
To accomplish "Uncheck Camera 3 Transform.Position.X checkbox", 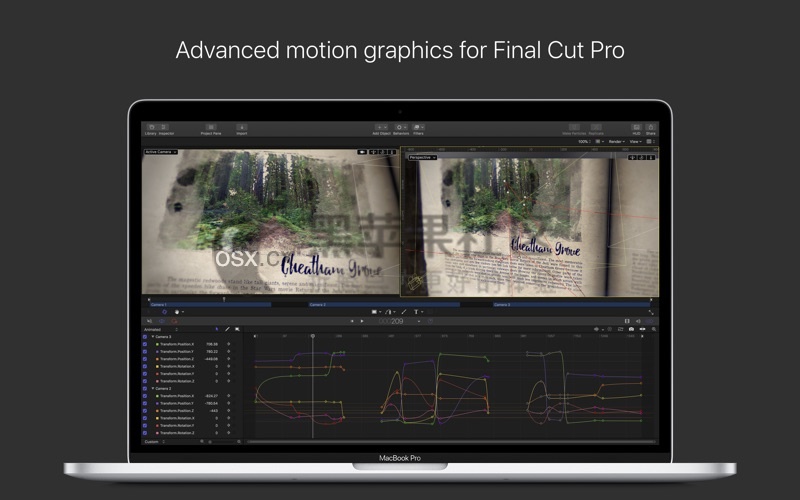I will (x=145, y=344).
